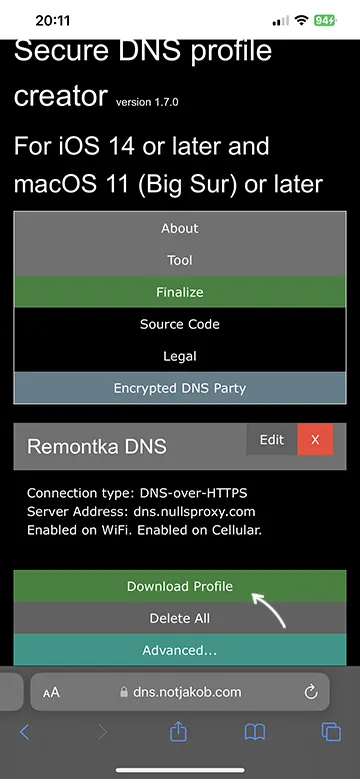Select the Remontka DNS heading text

97,446
